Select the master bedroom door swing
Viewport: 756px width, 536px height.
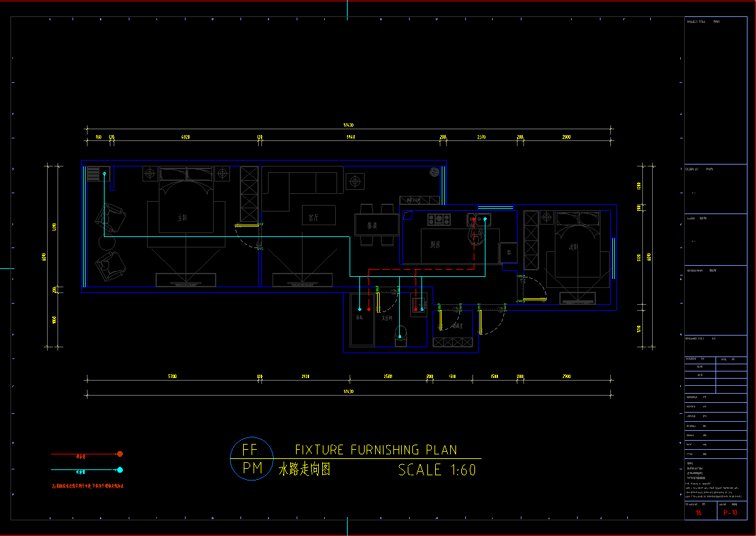(248, 236)
